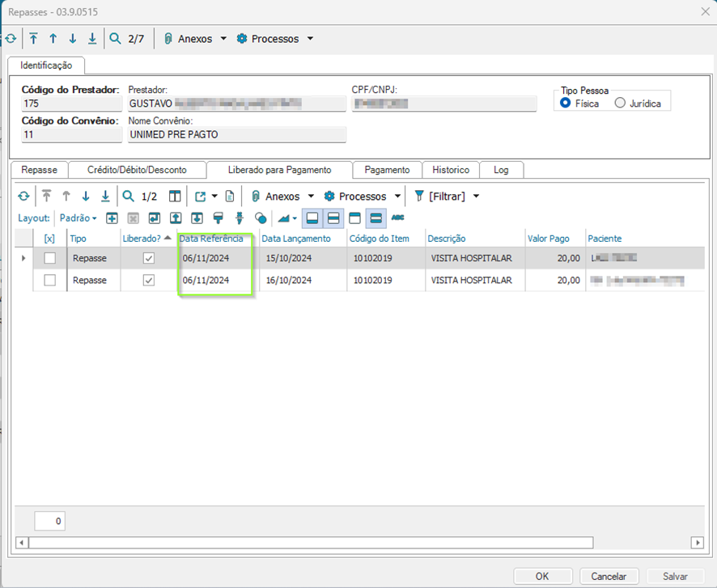Click the document report icon in grid toolbar
This screenshot has width=717, height=588.
pos(230,197)
